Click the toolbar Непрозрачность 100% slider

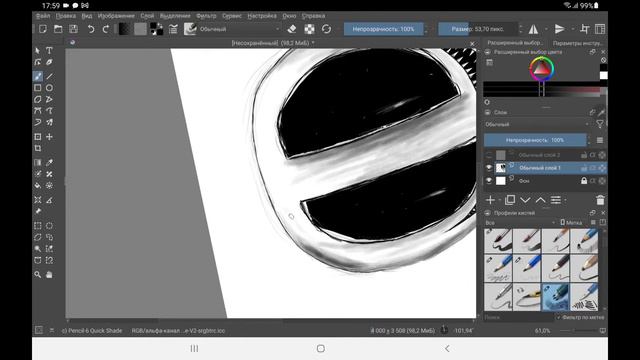point(384,29)
